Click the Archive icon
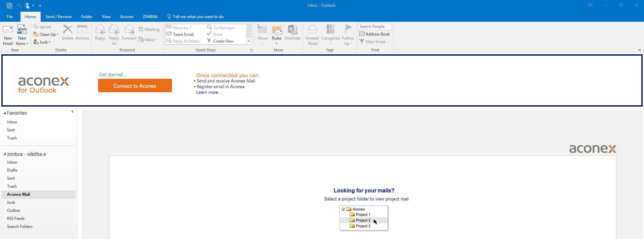Image resolution: width=644 pixels, height=239 pixels. point(82,29)
